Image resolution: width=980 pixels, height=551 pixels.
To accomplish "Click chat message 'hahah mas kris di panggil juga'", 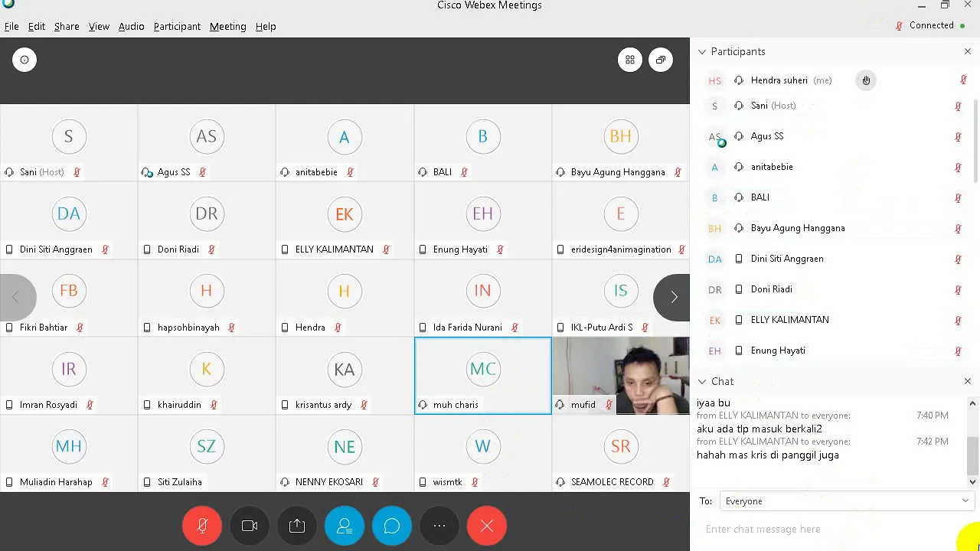I will (768, 455).
